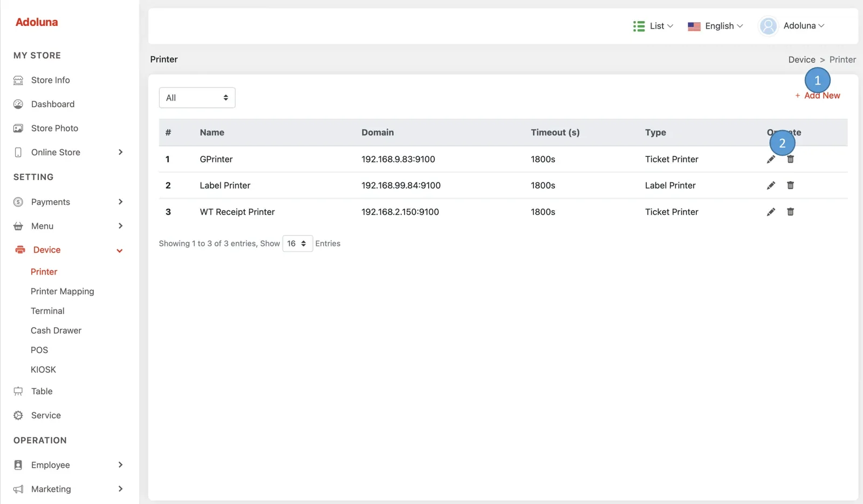Edit the Label Printer row pencil icon
This screenshot has height=504, width=863.
click(771, 185)
